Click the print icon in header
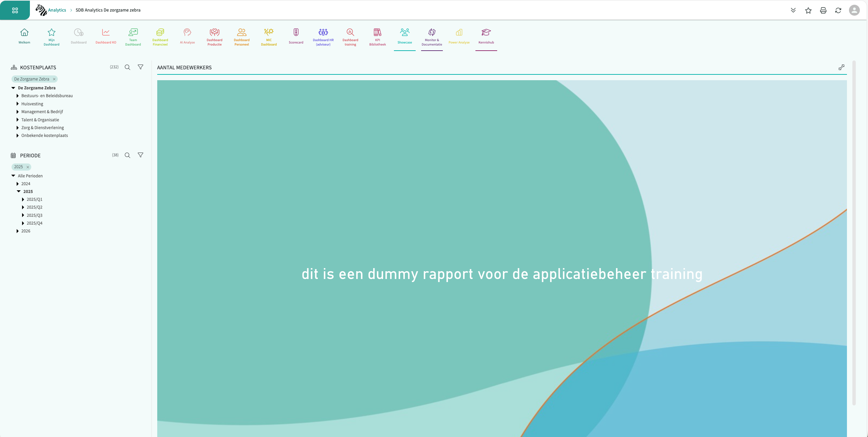The width and height of the screenshot is (868, 437). click(x=823, y=10)
